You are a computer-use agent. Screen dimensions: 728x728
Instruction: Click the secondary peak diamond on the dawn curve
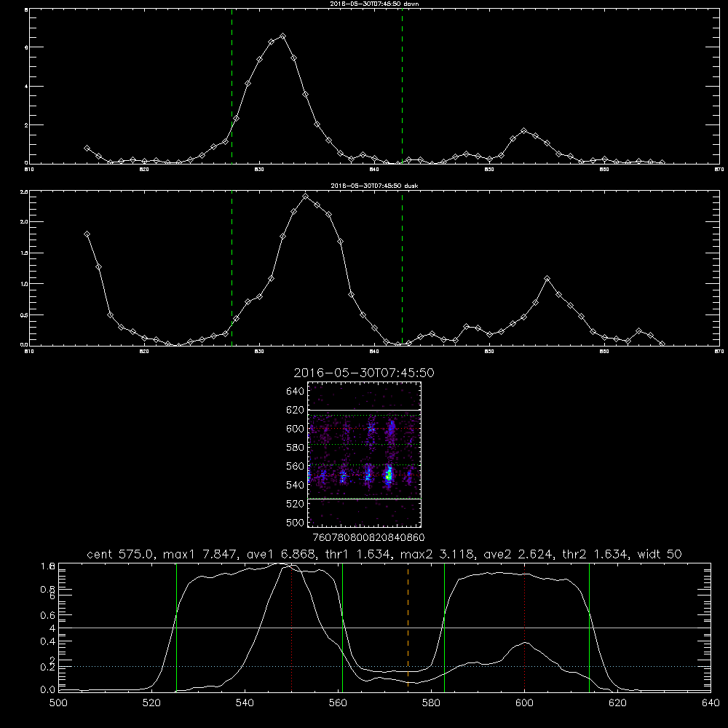(x=524, y=131)
